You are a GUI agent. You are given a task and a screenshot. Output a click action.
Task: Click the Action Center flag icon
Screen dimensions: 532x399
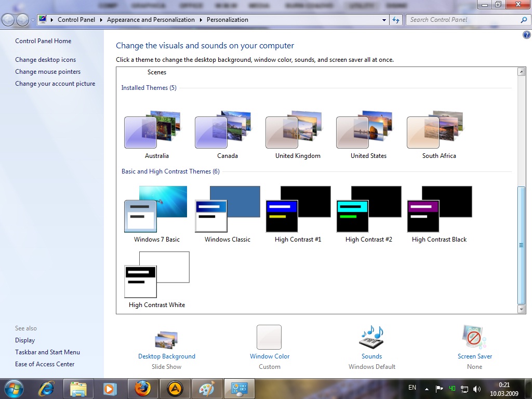440,389
